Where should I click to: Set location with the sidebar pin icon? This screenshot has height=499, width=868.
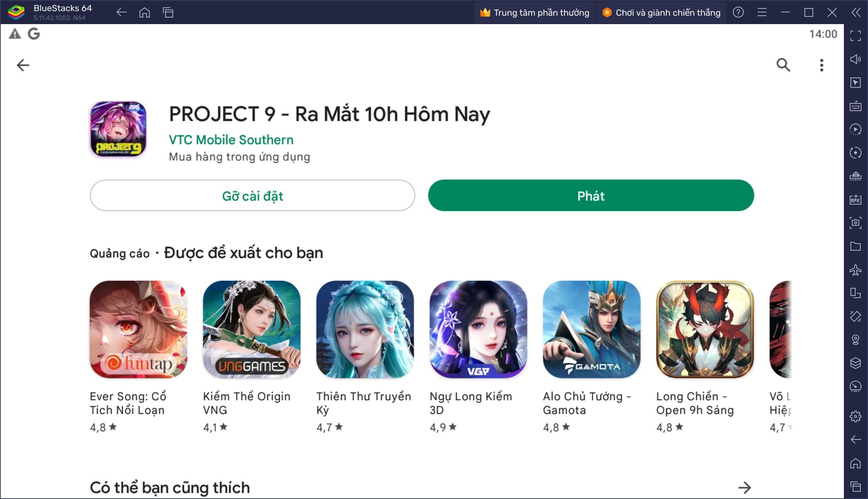point(855,340)
